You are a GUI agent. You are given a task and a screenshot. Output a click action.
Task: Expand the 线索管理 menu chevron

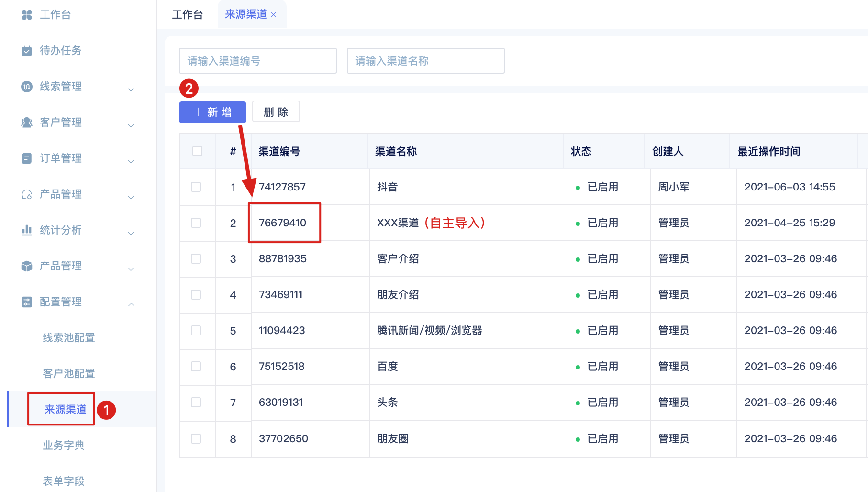pyautogui.click(x=131, y=89)
